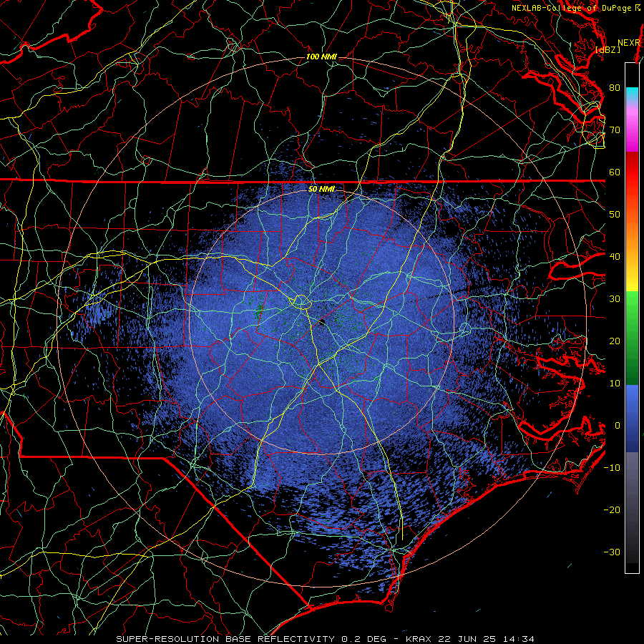The image size is (644, 644).
Task: Click the "50 NMI" range ring label
Action: [x=321, y=189]
